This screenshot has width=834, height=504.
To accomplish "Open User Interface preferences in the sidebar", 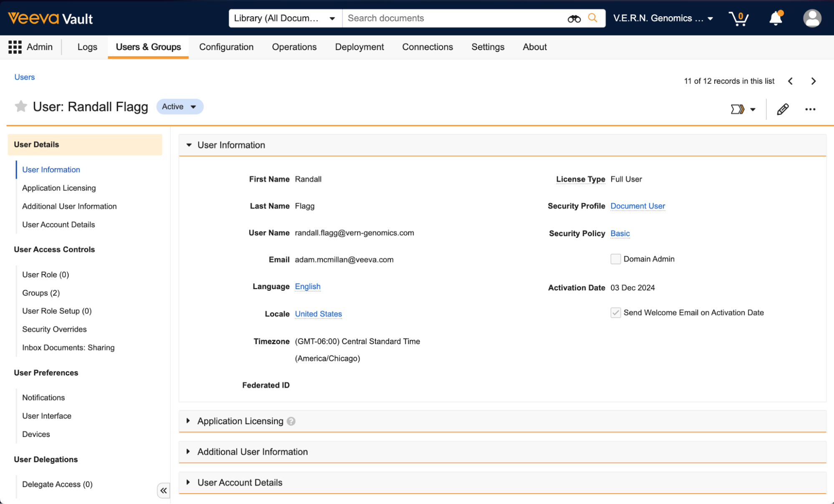I will [x=47, y=416].
